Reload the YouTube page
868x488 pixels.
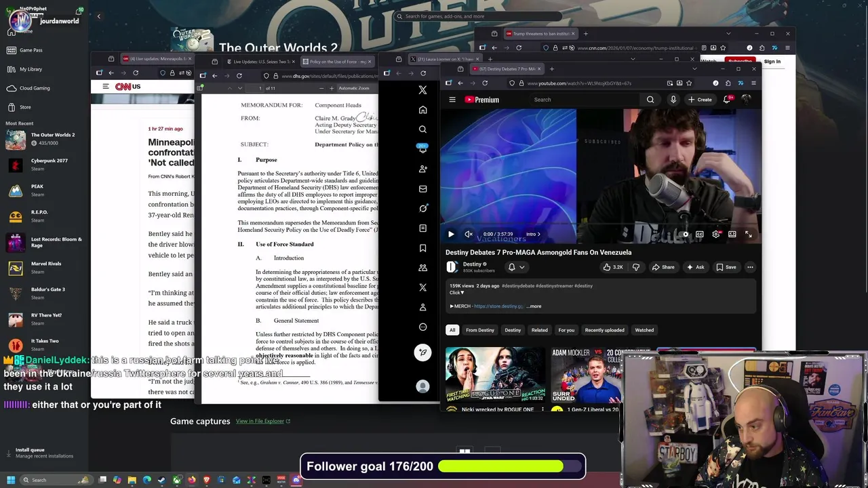click(484, 83)
